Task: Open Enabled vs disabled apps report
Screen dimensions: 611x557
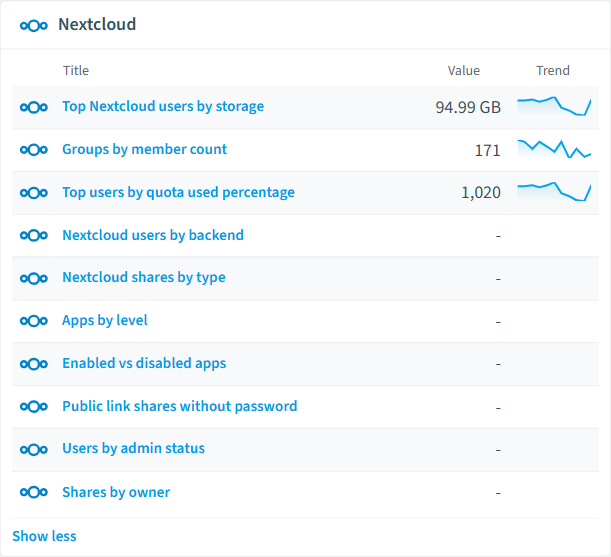Action: click(144, 363)
